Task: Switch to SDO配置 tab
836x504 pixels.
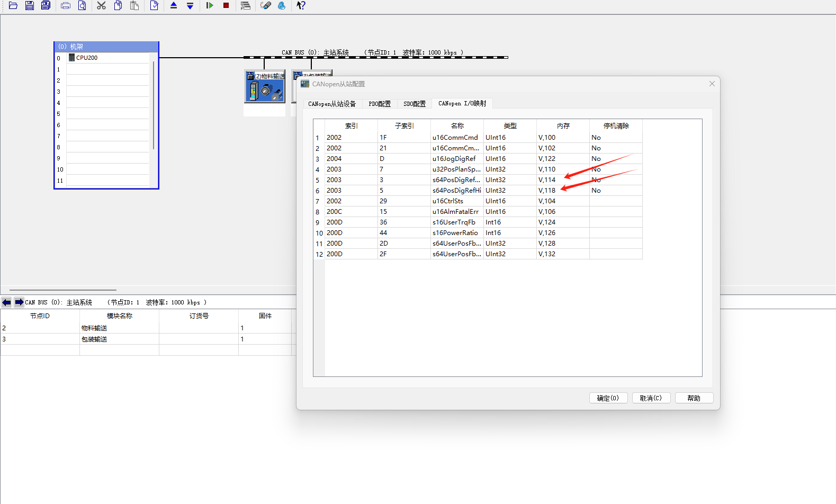Action: point(415,104)
